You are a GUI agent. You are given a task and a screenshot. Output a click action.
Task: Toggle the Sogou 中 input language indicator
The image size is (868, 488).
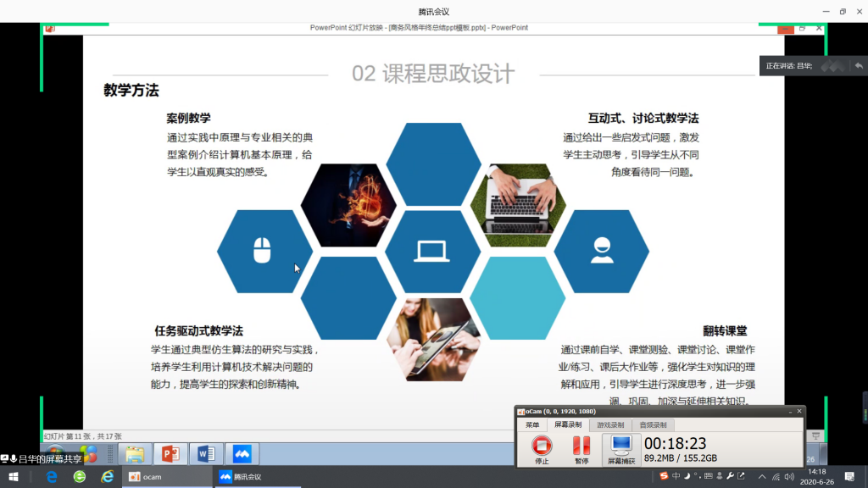coord(676,476)
